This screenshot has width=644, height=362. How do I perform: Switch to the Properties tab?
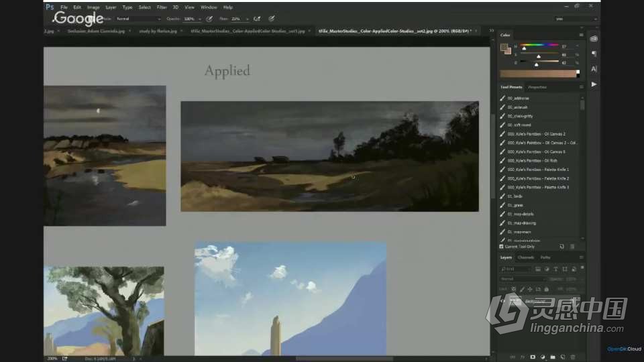pos(537,87)
